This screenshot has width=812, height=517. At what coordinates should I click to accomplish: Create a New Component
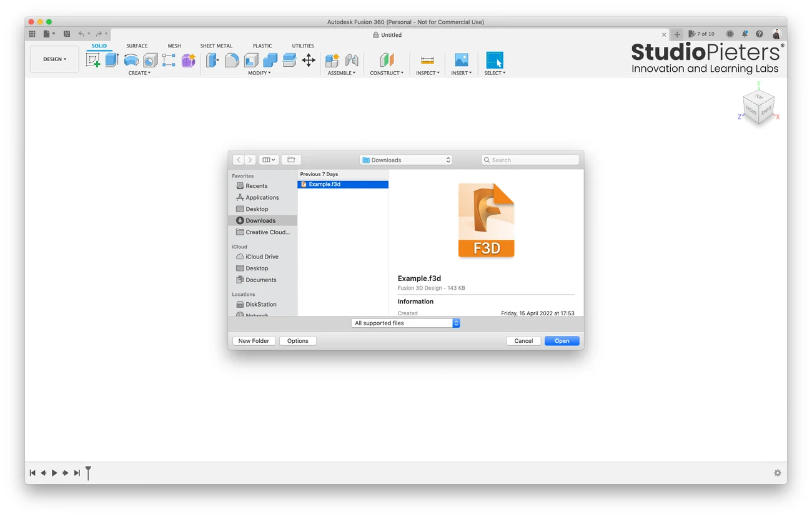pyautogui.click(x=332, y=60)
